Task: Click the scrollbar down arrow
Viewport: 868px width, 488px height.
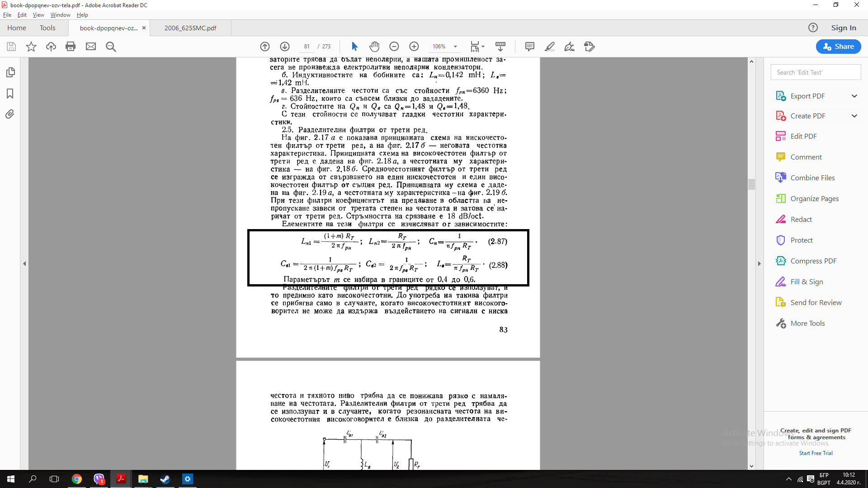Action: [x=751, y=466]
